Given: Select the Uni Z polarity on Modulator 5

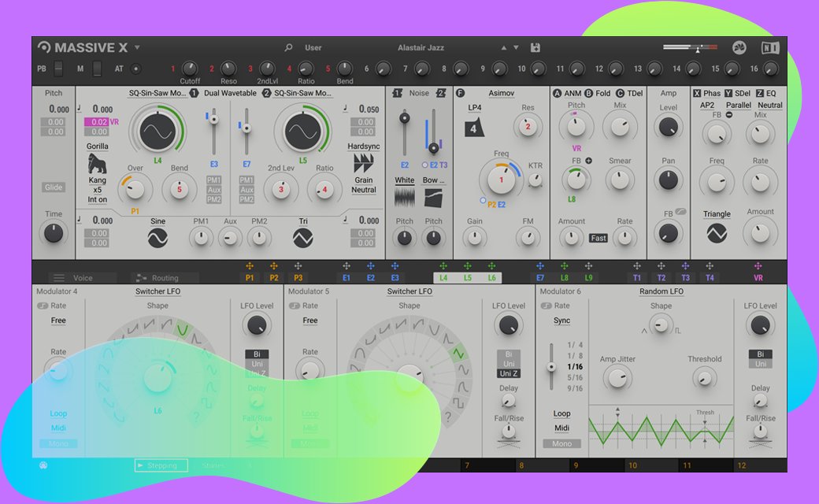Looking at the screenshot, I should tap(509, 373).
